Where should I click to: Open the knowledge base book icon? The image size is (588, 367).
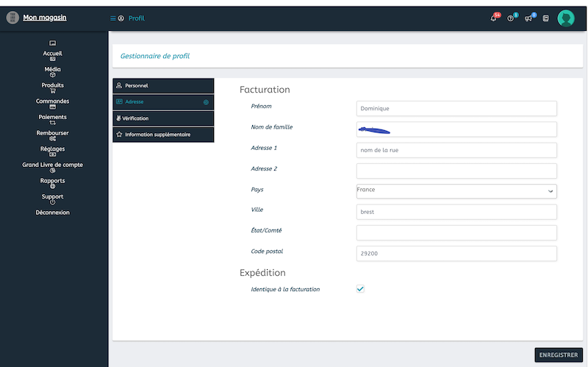point(545,18)
